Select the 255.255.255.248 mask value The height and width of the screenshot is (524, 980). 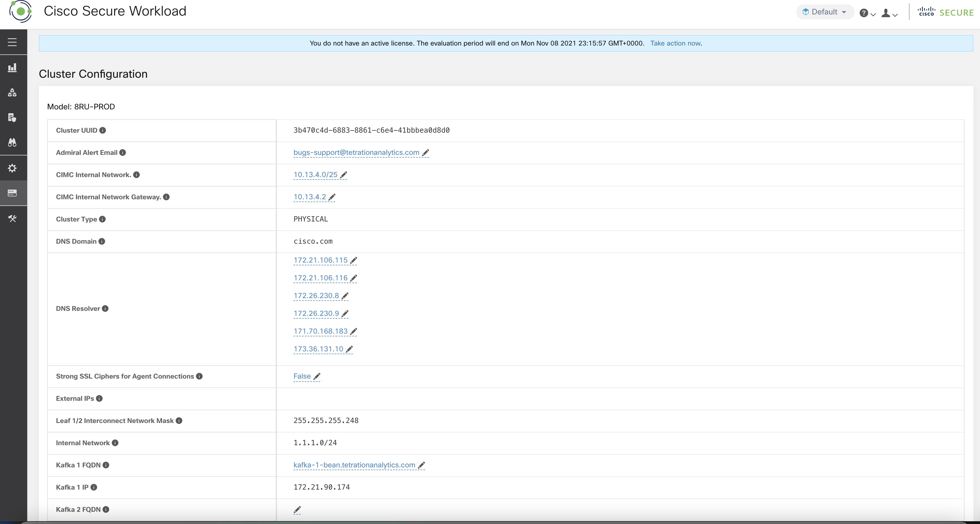[326, 420]
